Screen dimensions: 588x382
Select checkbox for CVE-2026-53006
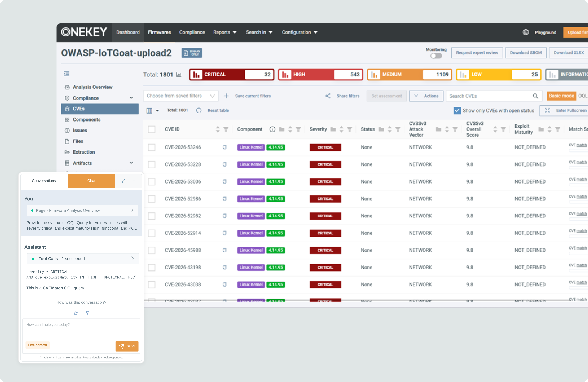tap(151, 181)
